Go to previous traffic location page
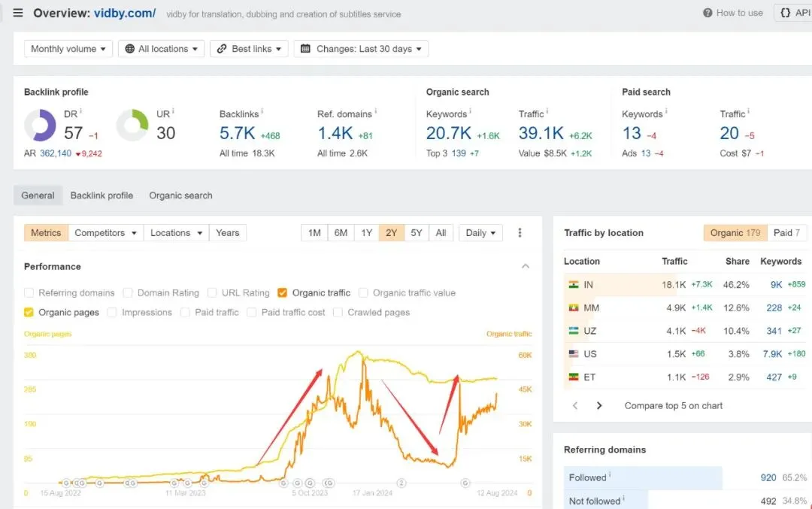812x509 pixels. click(x=575, y=405)
